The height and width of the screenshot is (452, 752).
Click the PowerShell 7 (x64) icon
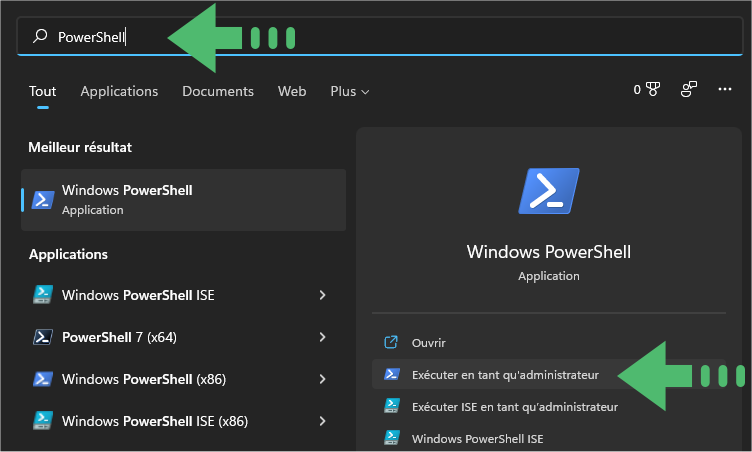(x=43, y=337)
